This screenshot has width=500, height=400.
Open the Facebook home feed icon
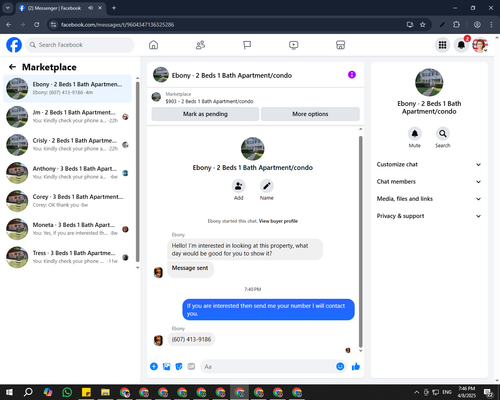[153, 45]
